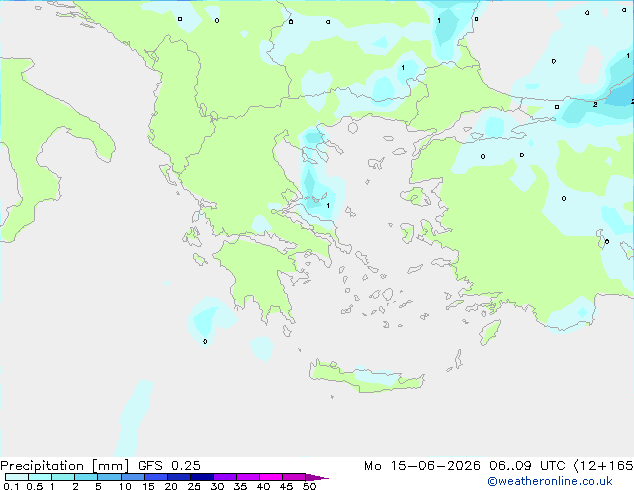634x490 pixels.
Task: Pick the 40–45 mm magenta legend swatch
Action: click(271, 477)
